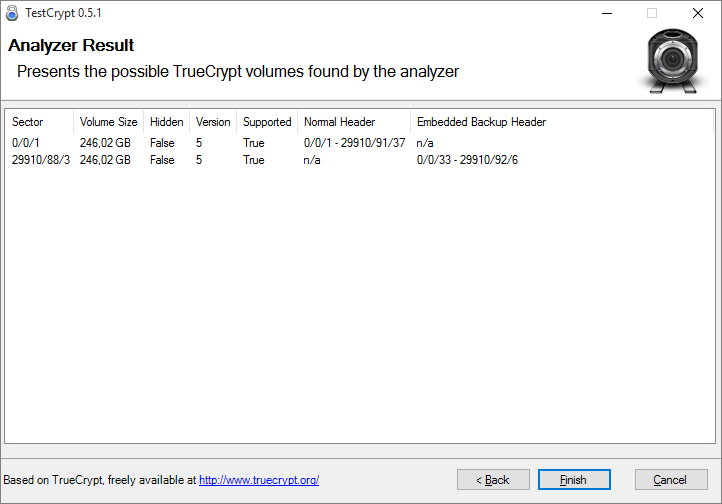Viewport: 722px width, 504px height.
Task: Close the TestCrypt window
Action: [x=698, y=13]
